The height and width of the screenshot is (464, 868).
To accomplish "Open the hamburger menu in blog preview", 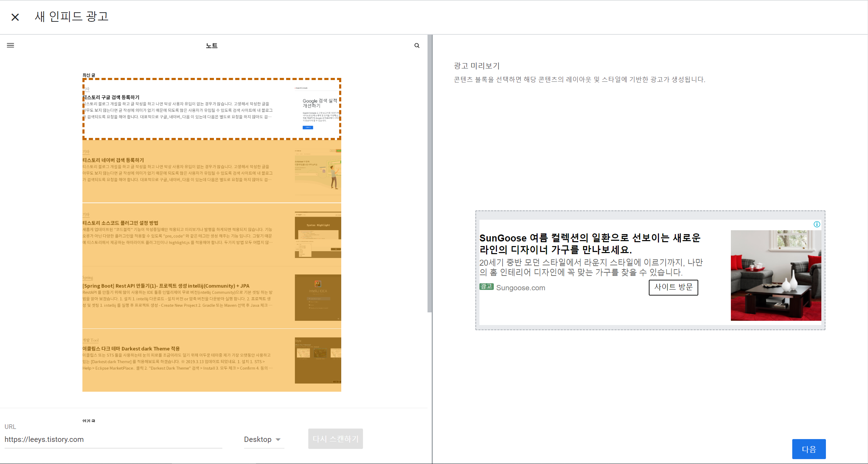I will pyautogui.click(x=11, y=45).
